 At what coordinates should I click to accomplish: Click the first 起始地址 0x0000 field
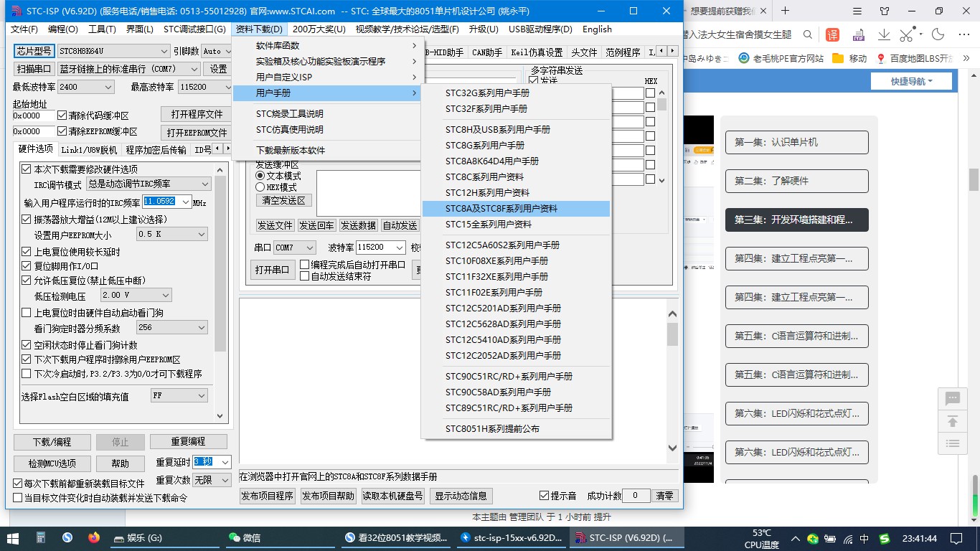pyautogui.click(x=34, y=116)
